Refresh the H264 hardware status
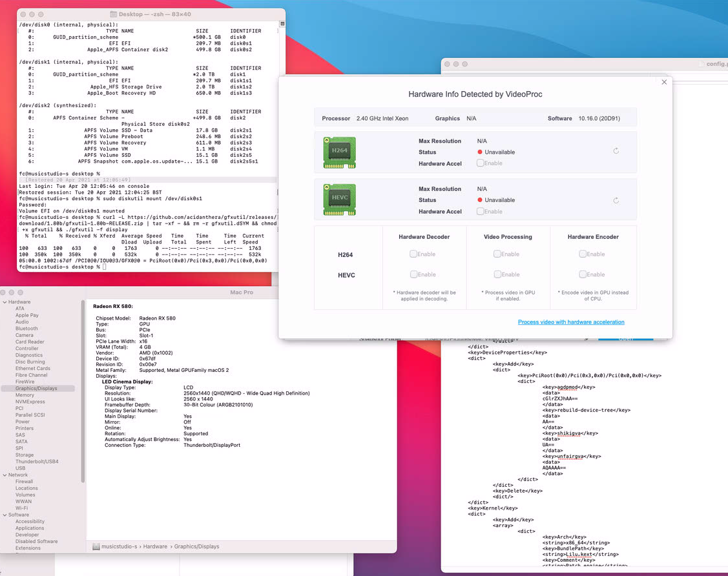This screenshot has height=576, width=728. tap(616, 151)
